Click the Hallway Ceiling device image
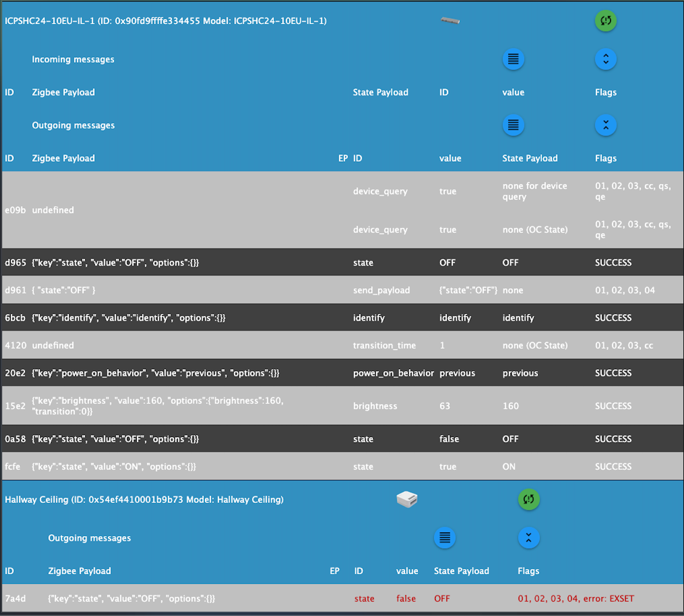Screen dimensions: 684x616 point(407,499)
